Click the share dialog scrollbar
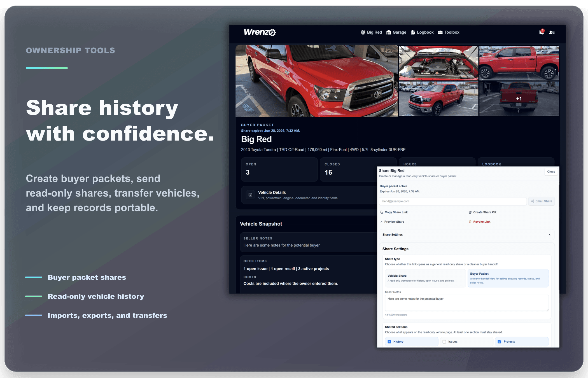 pos(559,237)
